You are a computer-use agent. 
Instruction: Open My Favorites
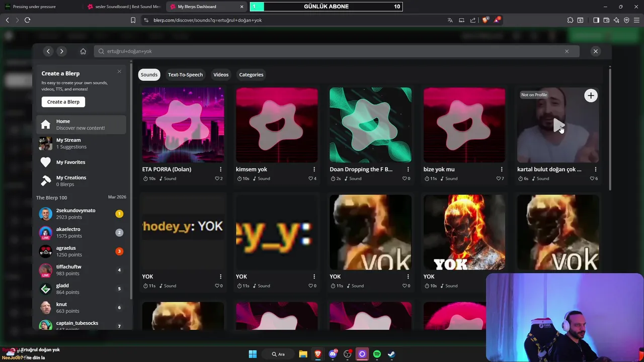click(81, 162)
